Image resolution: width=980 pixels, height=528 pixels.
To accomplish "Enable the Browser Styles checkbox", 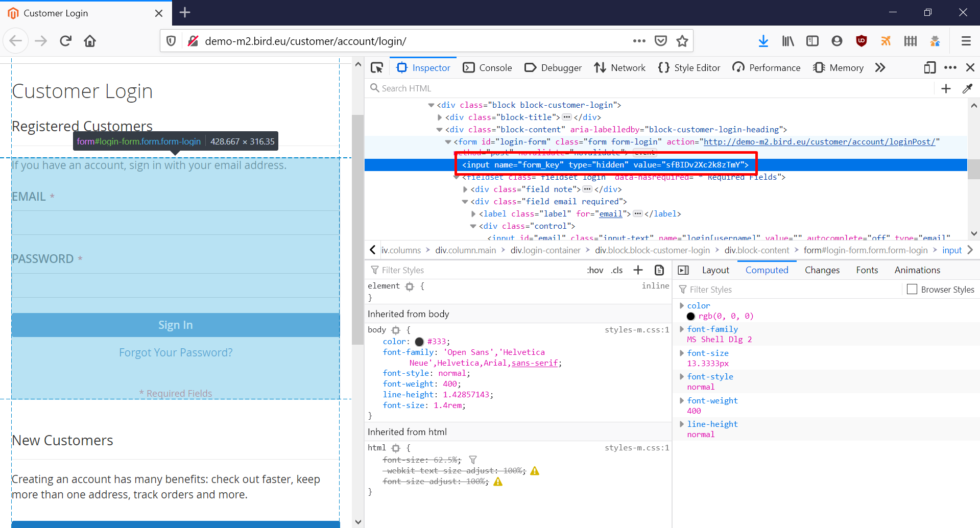I will tap(912, 289).
